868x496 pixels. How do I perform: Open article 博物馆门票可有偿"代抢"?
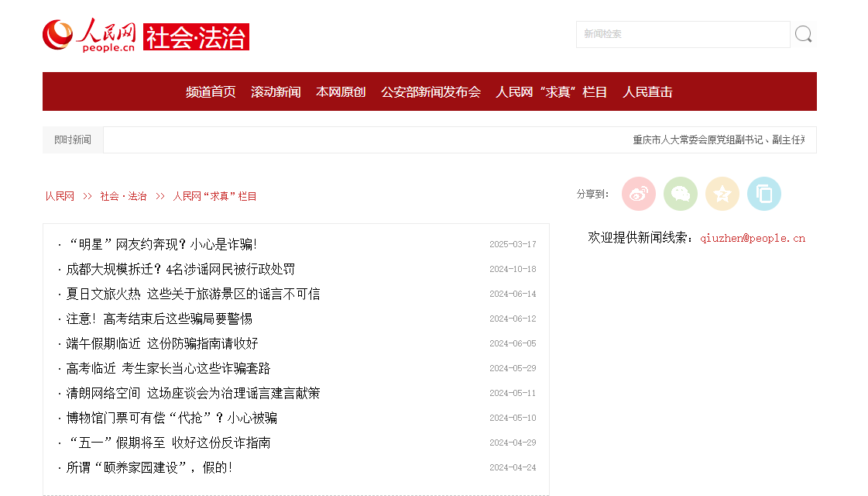click(x=171, y=418)
